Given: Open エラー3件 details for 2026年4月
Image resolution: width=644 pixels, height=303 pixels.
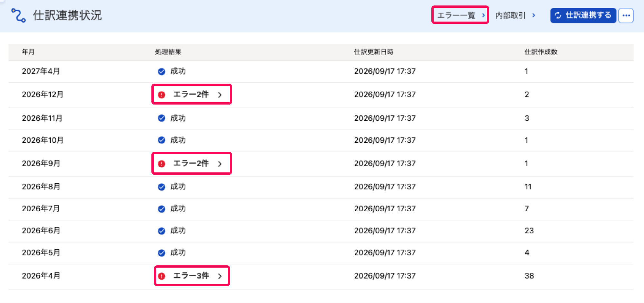Looking at the screenshot, I should 192,276.
